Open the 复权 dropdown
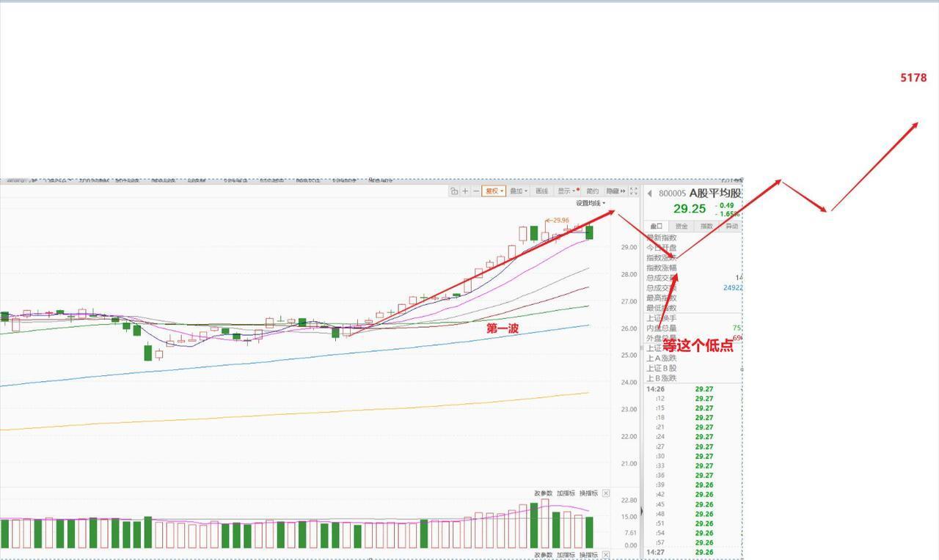 [494, 191]
